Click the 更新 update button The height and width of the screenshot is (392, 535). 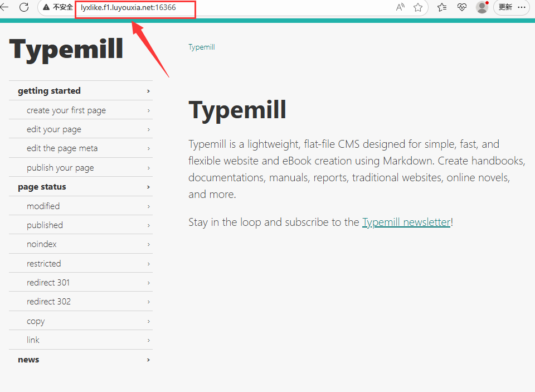(505, 7)
